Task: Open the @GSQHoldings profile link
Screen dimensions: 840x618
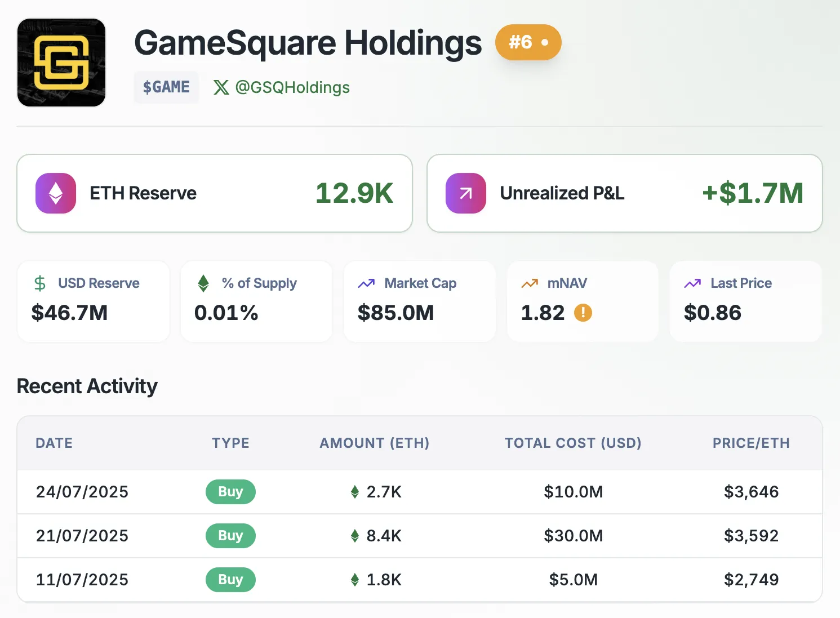Action: [x=293, y=87]
